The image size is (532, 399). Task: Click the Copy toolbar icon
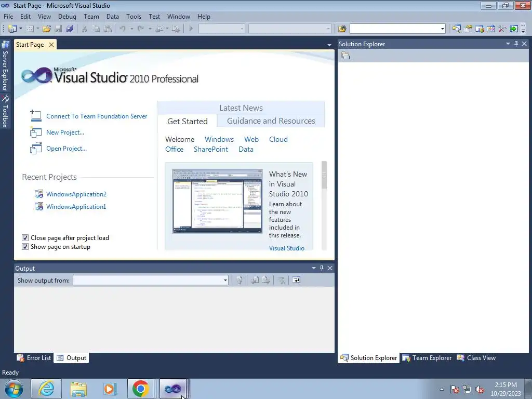tap(96, 29)
